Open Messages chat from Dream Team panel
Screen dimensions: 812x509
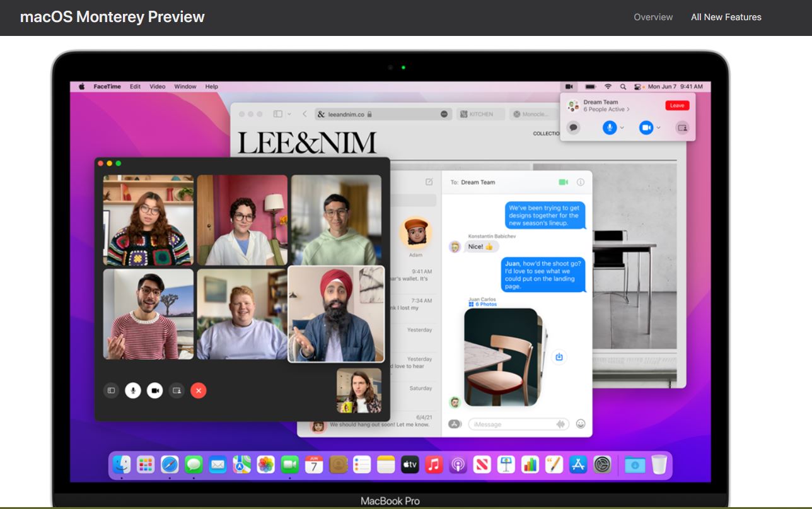(x=573, y=127)
